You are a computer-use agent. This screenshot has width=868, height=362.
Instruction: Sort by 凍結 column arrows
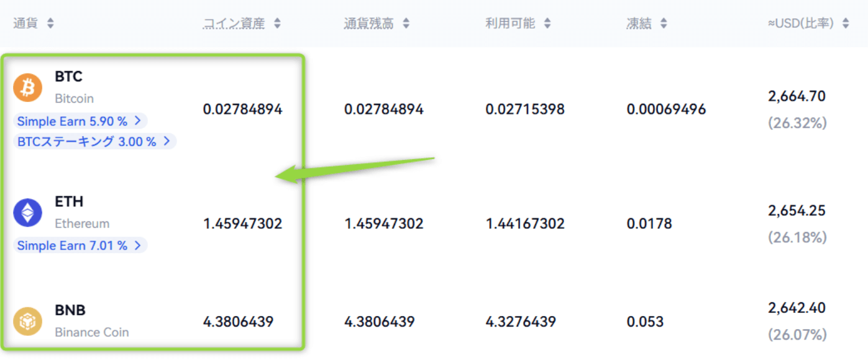click(664, 24)
